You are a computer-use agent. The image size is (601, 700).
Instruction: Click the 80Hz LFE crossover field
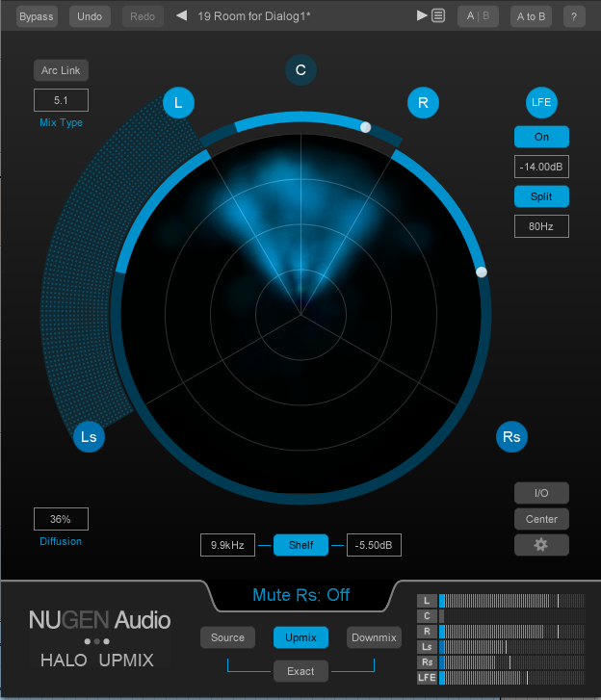[541, 226]
